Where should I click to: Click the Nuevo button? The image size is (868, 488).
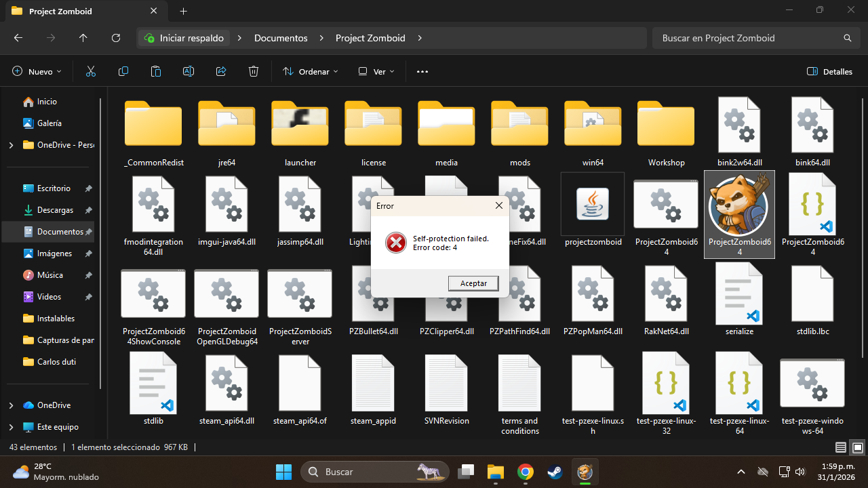[37, 71]
